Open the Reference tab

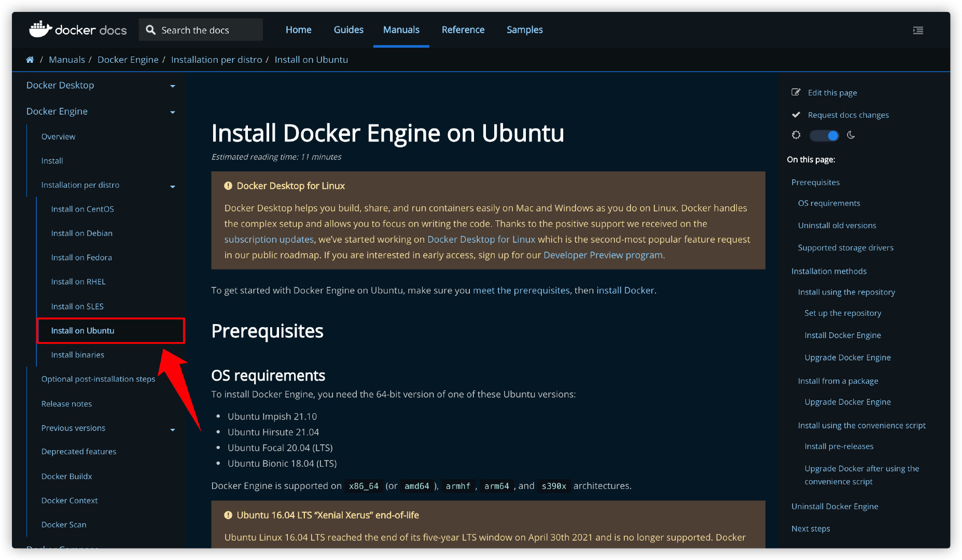(x=463, y=30)
